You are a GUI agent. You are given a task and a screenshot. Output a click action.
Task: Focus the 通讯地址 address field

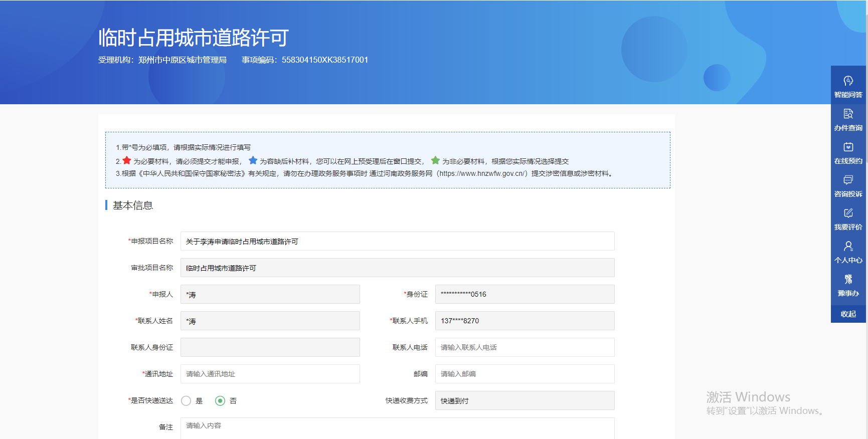click(x=270, y=374)
